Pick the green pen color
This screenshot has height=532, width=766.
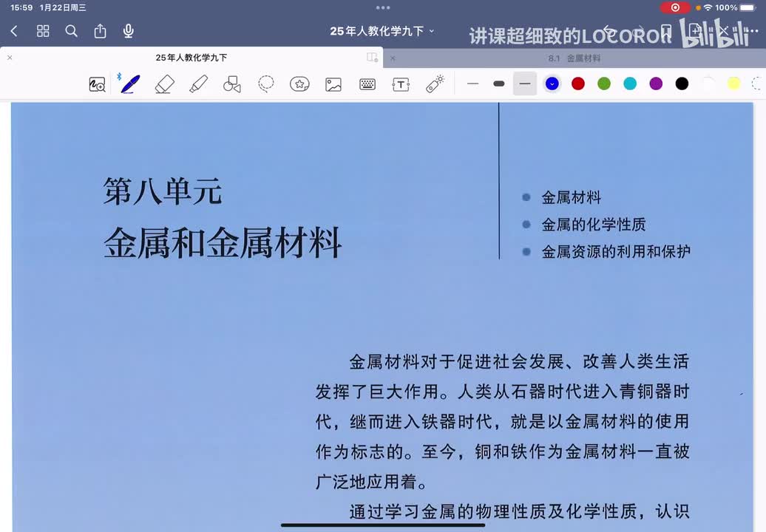click(x=604, y=84)
